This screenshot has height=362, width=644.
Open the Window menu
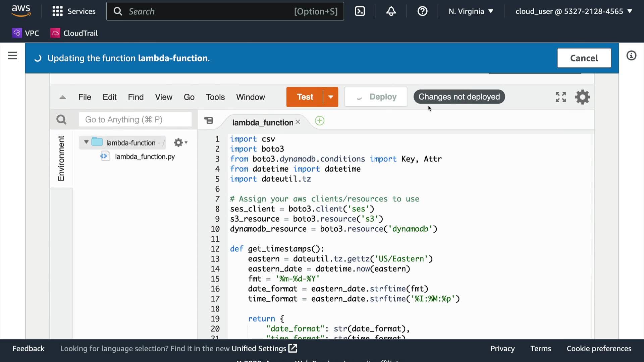pos(250,97)
